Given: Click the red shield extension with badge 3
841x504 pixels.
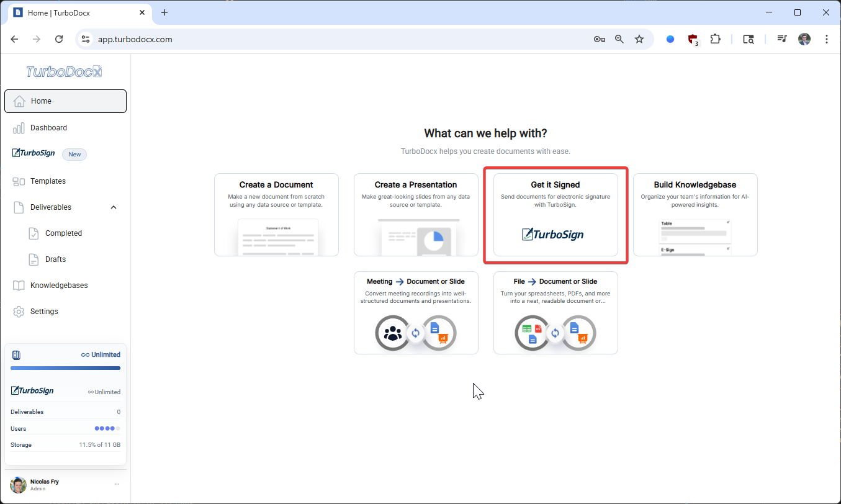Looking at the screenshot, I should click(x=693, y=40).
